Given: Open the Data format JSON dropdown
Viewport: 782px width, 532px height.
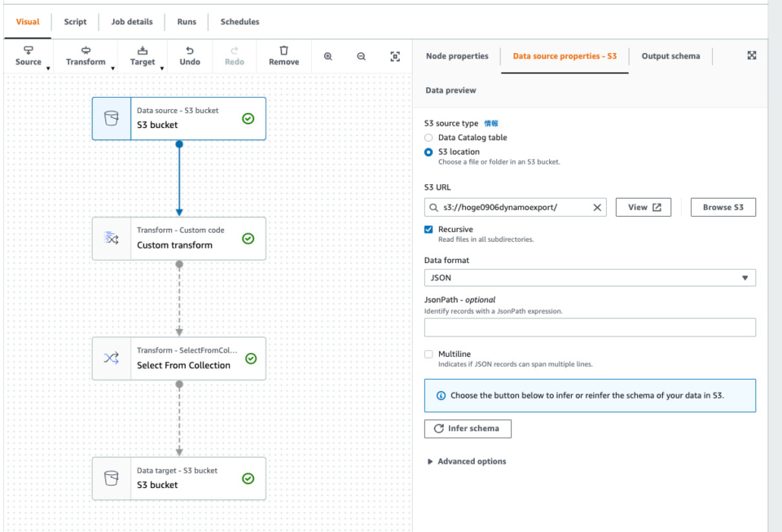Looking at the screenshot, I should [590, 278].
